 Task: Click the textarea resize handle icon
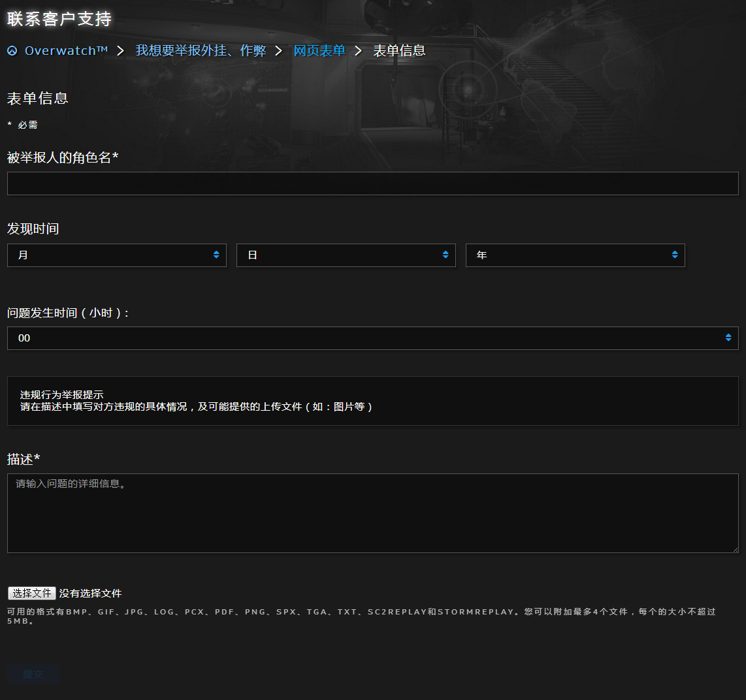tap(734, 551)
